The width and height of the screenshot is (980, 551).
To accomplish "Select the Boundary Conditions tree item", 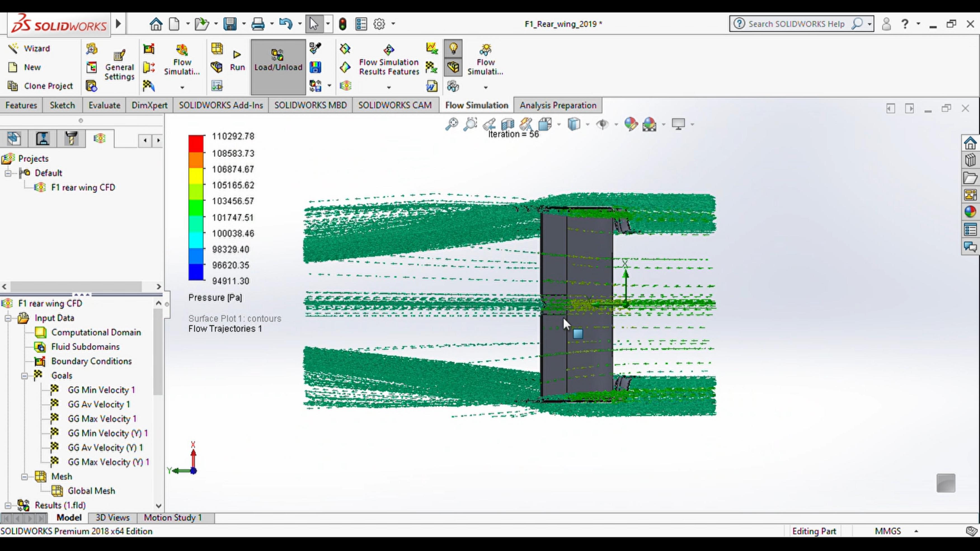I will click(x=91, y=361).
